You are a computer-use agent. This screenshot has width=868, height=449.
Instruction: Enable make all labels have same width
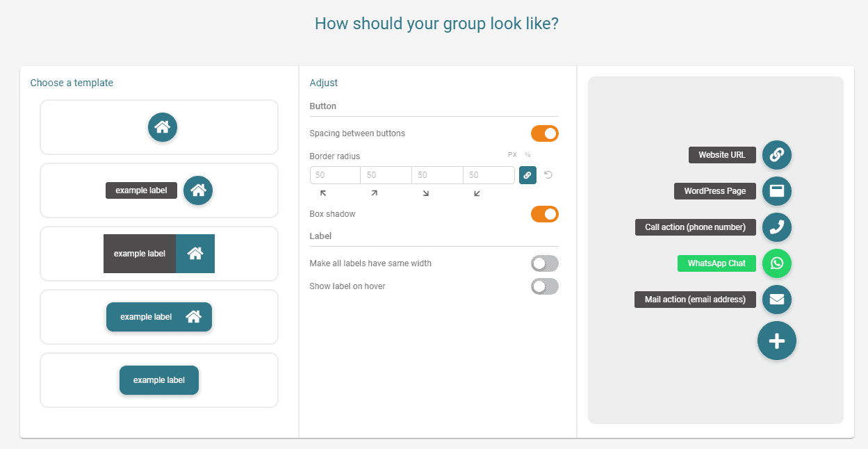pos(544,263)
